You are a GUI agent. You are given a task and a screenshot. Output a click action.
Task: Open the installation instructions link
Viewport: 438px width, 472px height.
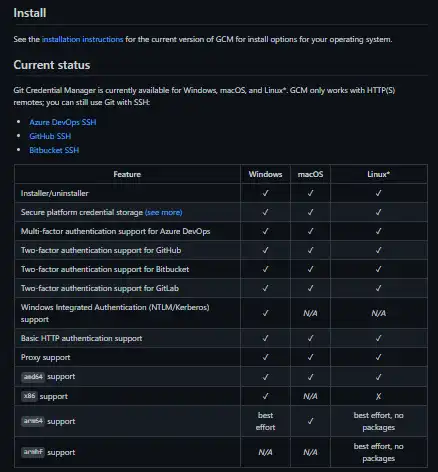click(82, 39)
